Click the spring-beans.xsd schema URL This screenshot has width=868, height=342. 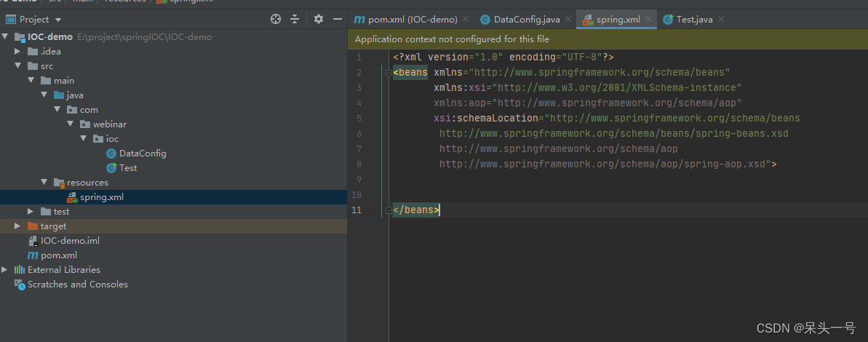click(614, 133)
